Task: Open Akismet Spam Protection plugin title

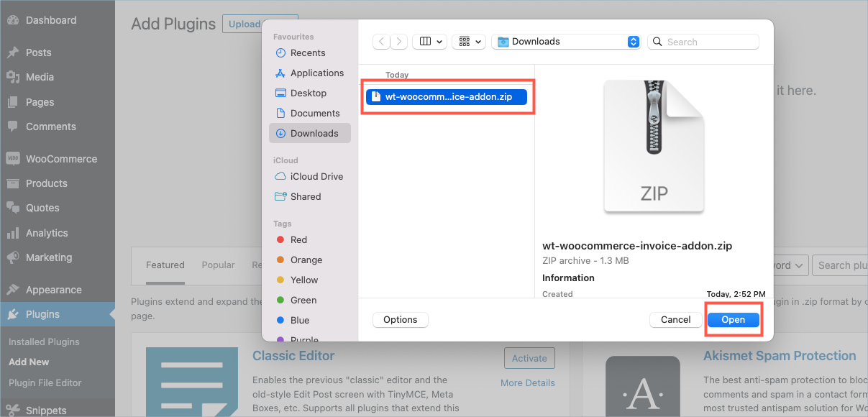Action: click(780, 355)
